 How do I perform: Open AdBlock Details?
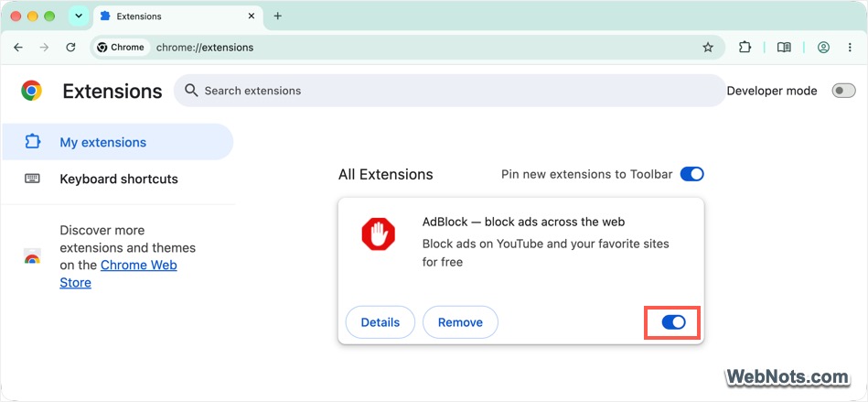(380, 322)
